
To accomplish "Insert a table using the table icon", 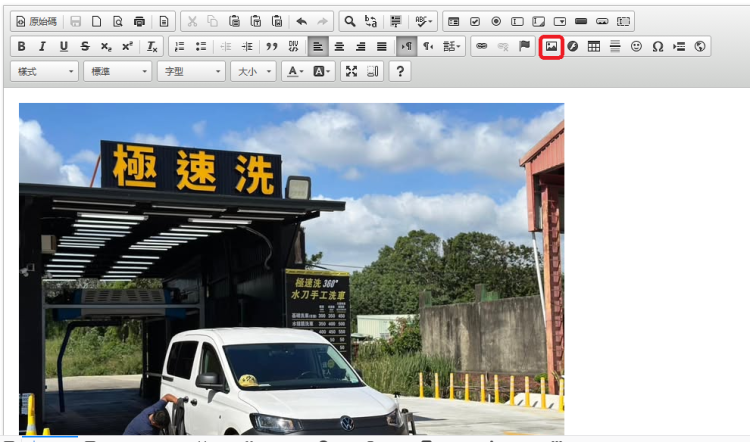I will click(594, 46).
